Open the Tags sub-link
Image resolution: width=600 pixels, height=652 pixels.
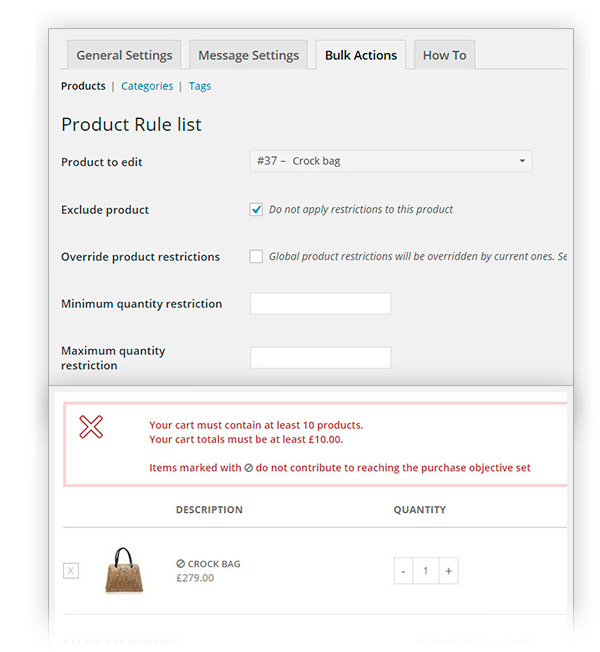[200, 86]
